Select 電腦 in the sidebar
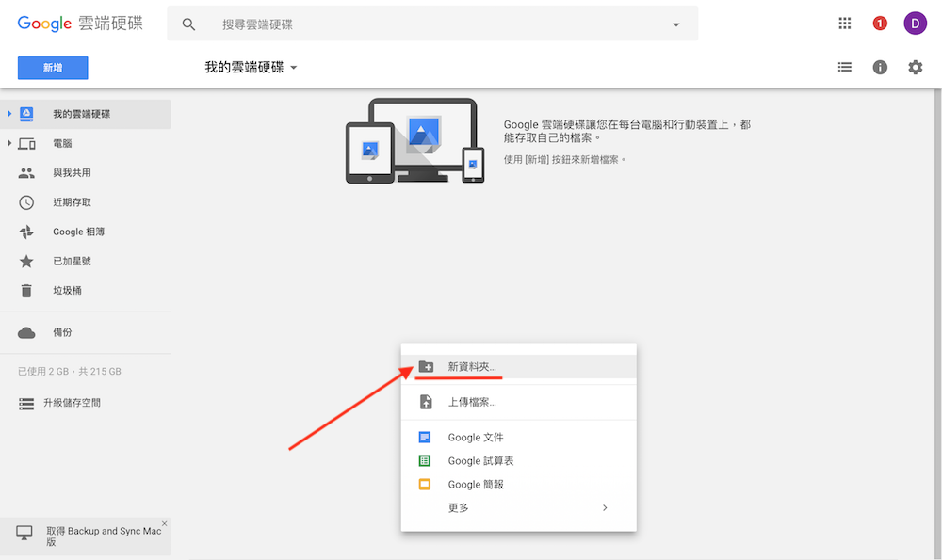 tap(86, 143)
